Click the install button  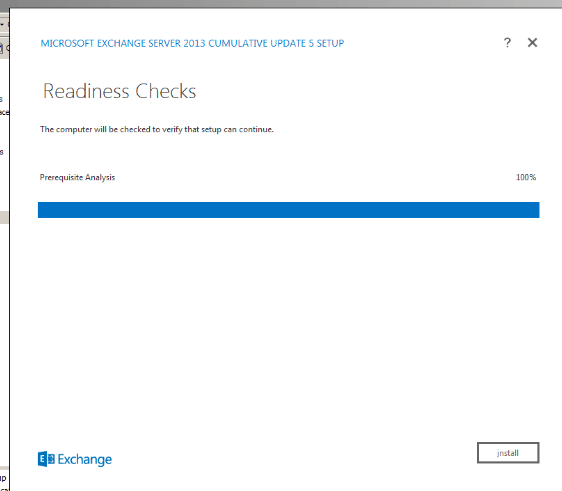tap(508, 453)
